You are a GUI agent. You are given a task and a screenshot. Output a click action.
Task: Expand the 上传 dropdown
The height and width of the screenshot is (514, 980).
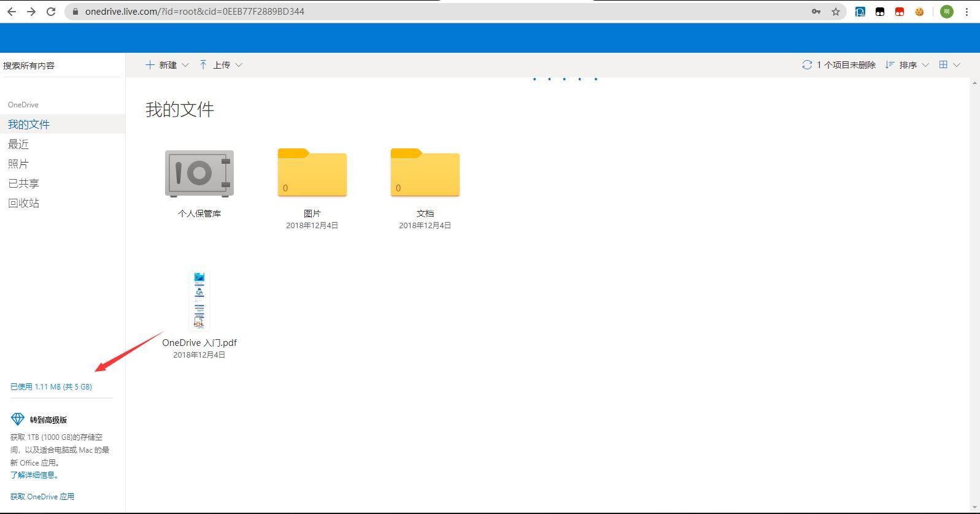[x=221, y=65]
